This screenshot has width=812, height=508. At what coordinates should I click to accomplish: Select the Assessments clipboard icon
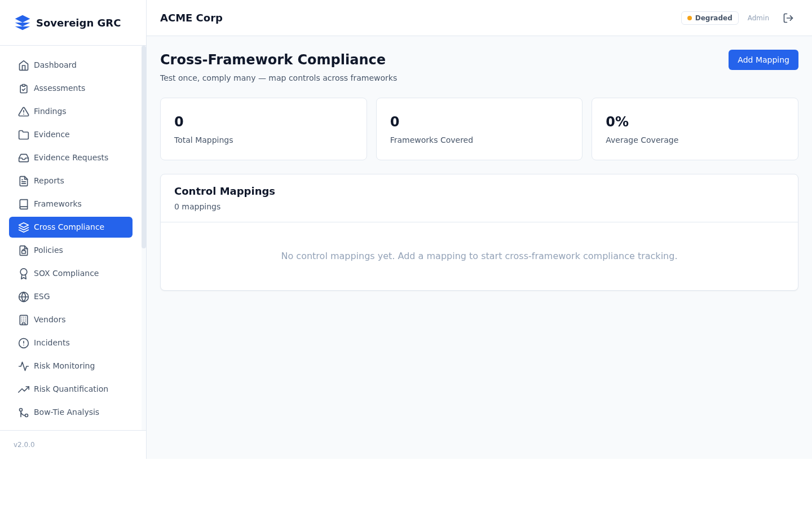pos(24,88)
